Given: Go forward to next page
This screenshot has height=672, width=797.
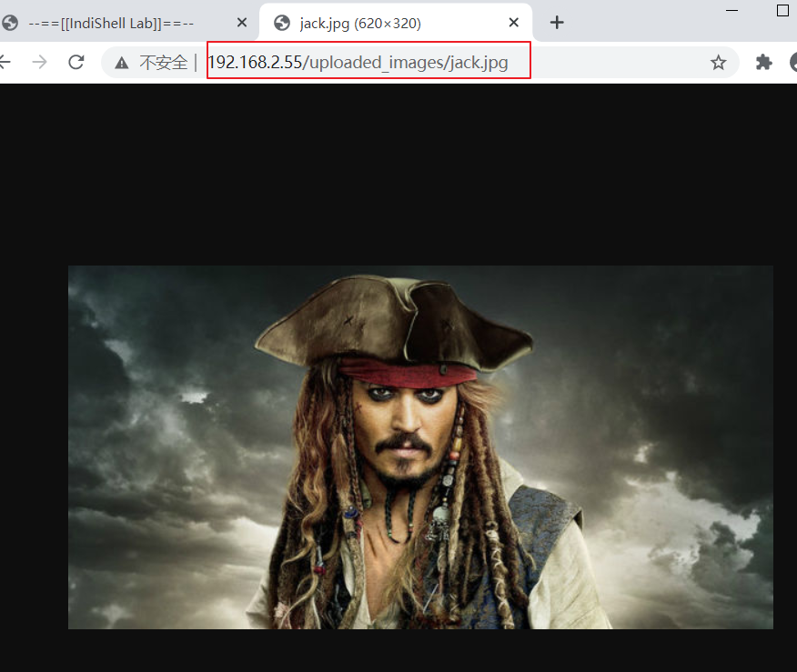Looking at the screenshot, I should pos(40,62).
